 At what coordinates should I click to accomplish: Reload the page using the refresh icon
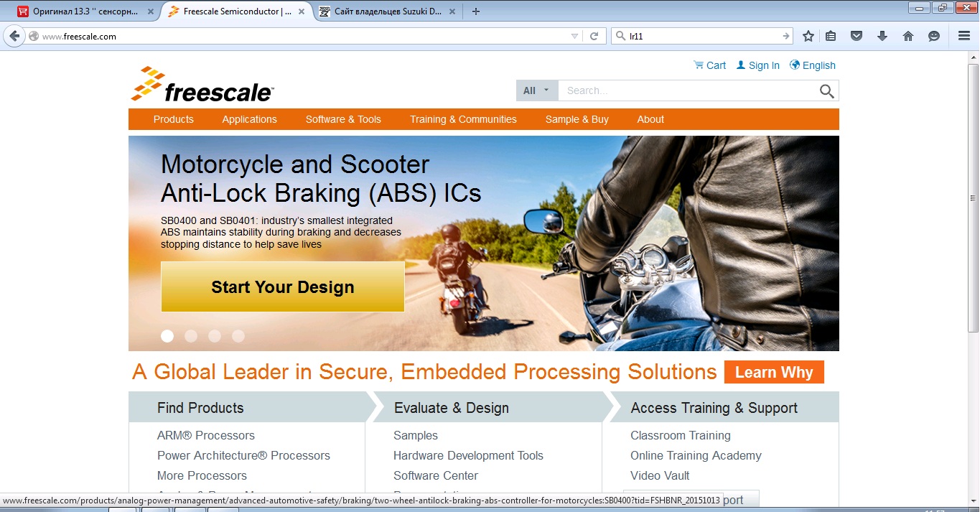(x=594, y=36)
